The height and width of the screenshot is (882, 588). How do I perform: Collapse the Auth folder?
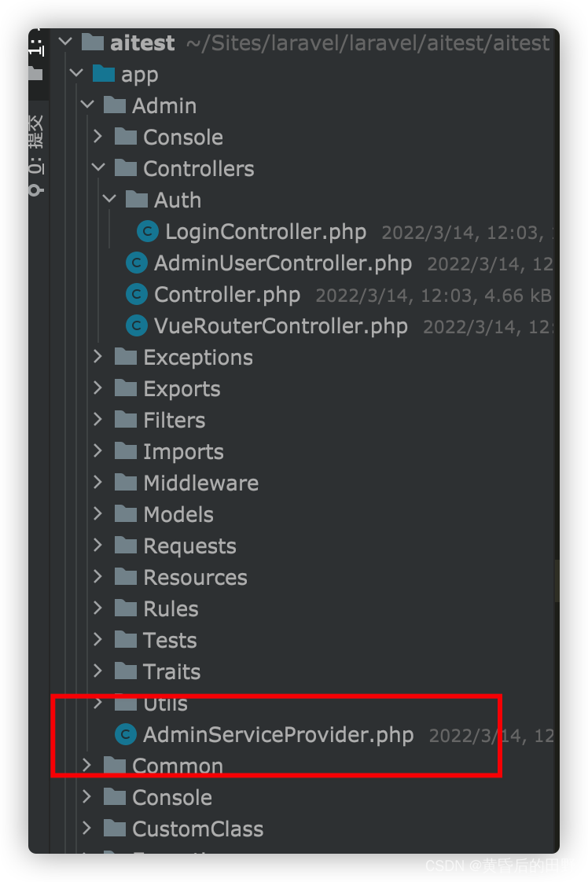[109, 199]
